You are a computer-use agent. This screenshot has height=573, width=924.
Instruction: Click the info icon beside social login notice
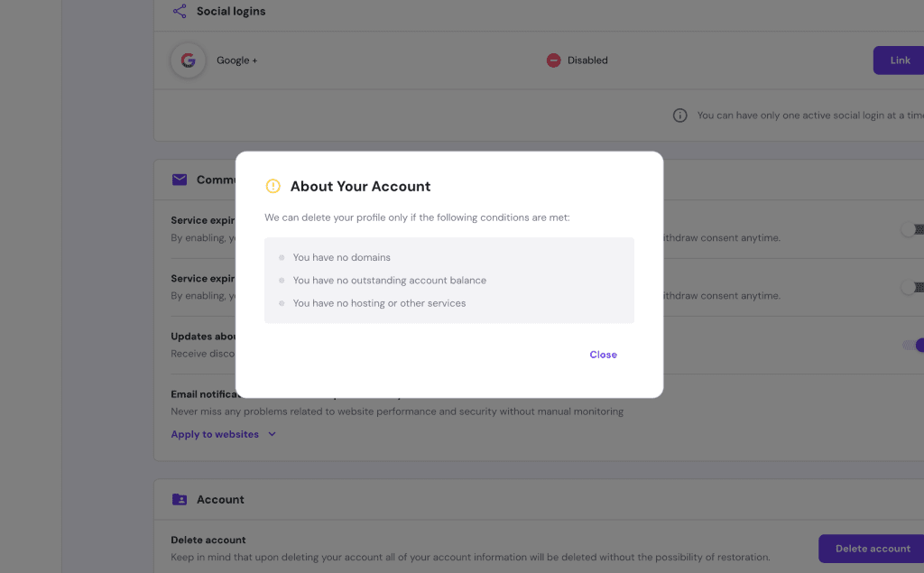(x=680, y=116)
